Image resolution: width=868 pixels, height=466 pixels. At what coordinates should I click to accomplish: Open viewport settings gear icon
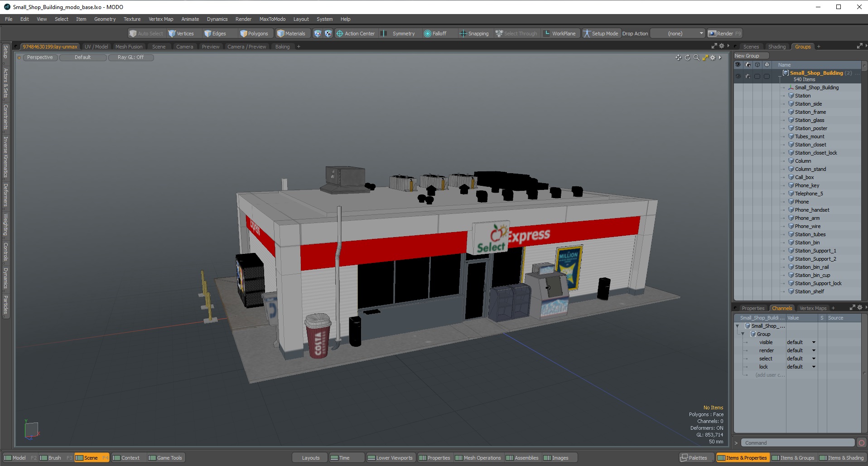pyautogui.click(x=713, y=58)
